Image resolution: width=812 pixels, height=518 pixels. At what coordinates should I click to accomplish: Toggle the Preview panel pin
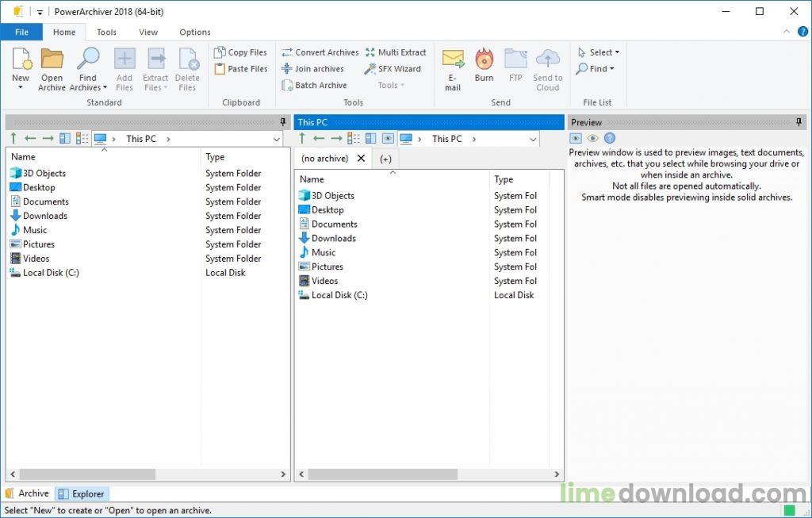point(801,121)
